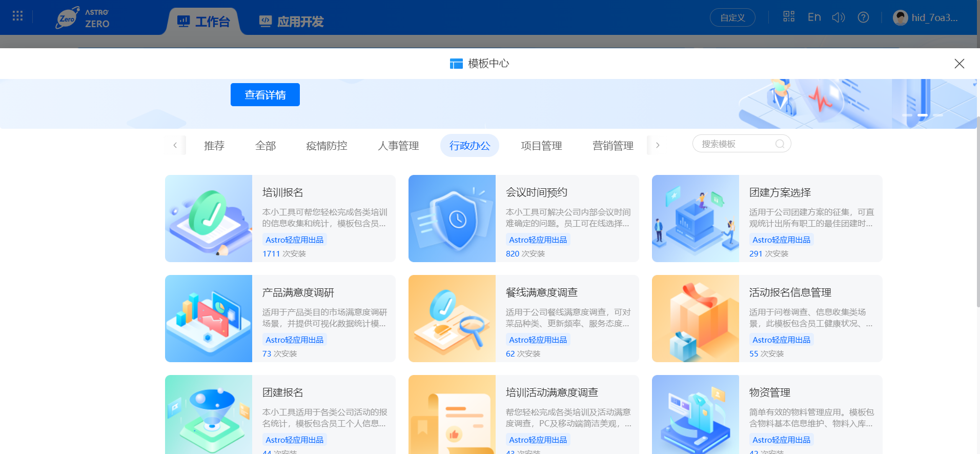Viewport: 980px width, 454px height.
Task: Open the 培训报名 template thumbnail
Action: (209, 219)
